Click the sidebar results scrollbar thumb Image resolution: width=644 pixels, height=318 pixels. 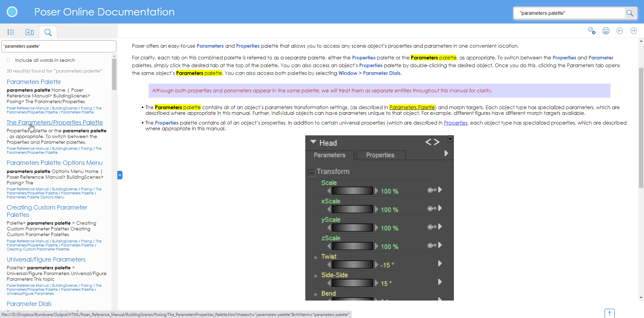[x=114, y=74]
